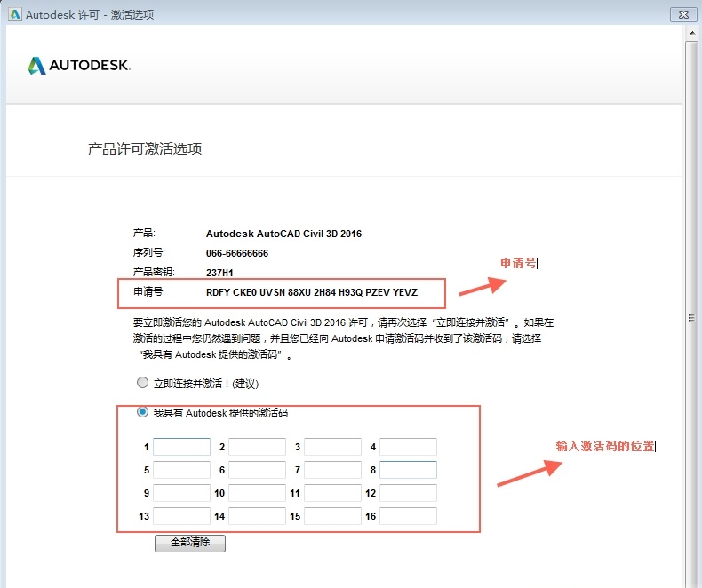This screenshot has height=588, width=702.
Task: Select 我具有 Autodesk 提供的激活码 radio option
Action: pos(142,412)
